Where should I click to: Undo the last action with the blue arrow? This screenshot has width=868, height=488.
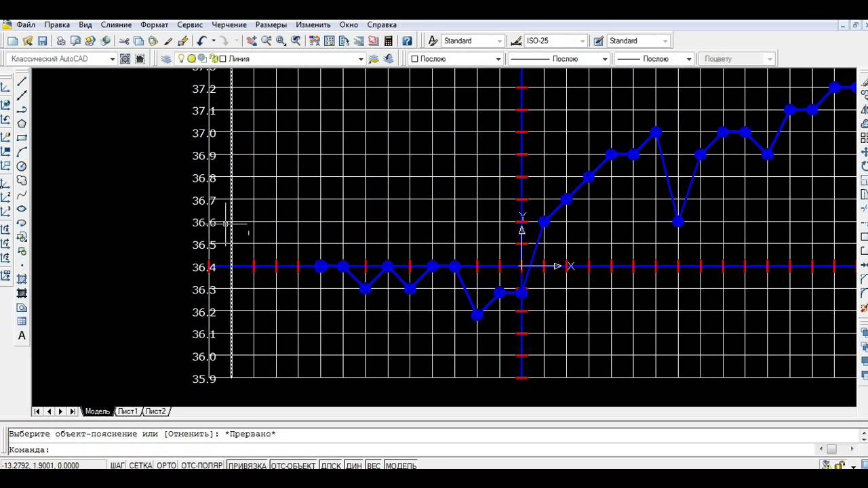pyautogui.click(x=201, y=41)
